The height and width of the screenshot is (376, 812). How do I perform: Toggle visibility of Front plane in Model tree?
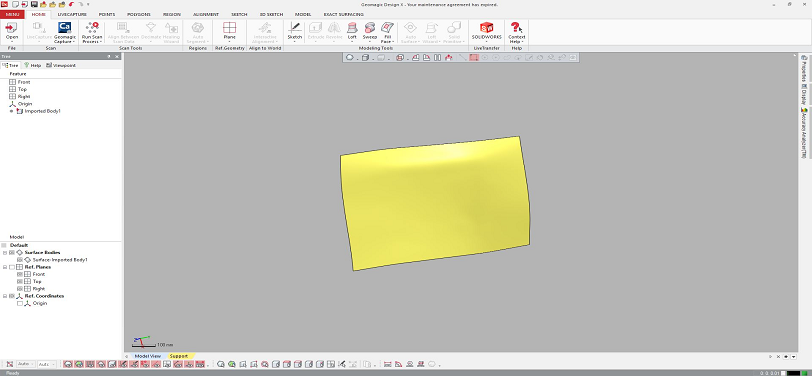20,274
